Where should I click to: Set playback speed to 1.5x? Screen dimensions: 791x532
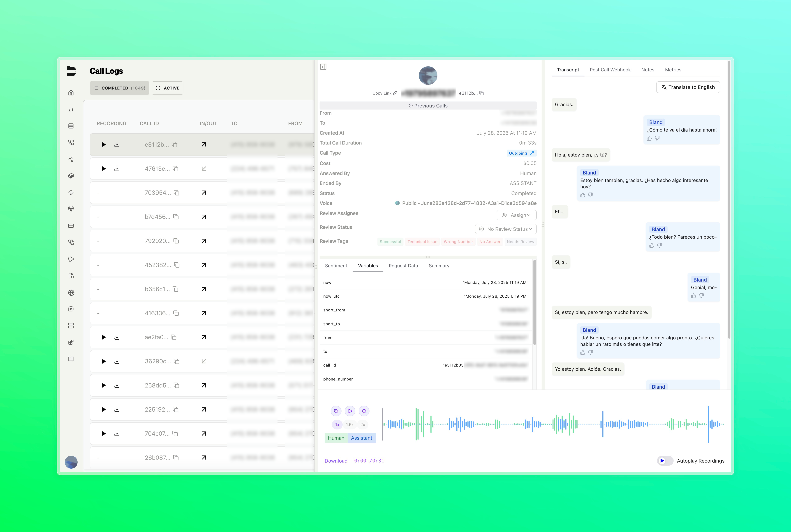(350, 424)
